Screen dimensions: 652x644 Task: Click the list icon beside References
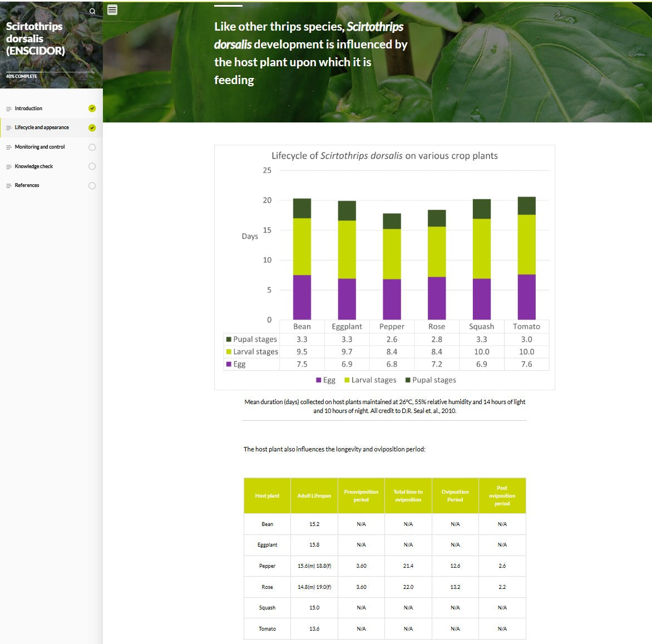(9, 186)
